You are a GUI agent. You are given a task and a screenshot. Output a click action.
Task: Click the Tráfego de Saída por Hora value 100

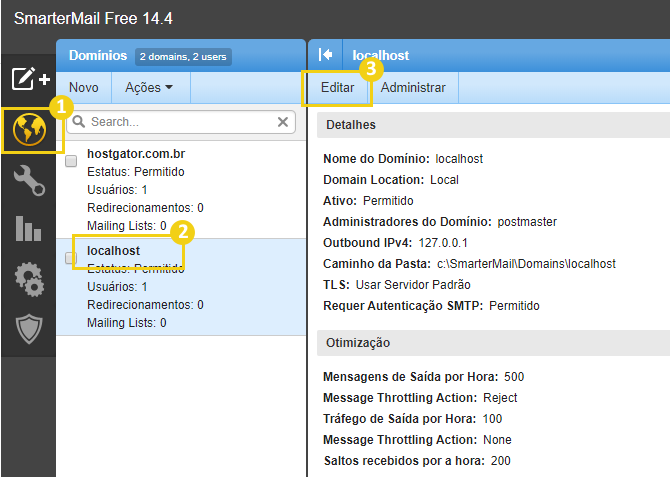pyautogui.click(x=492, y=418)
